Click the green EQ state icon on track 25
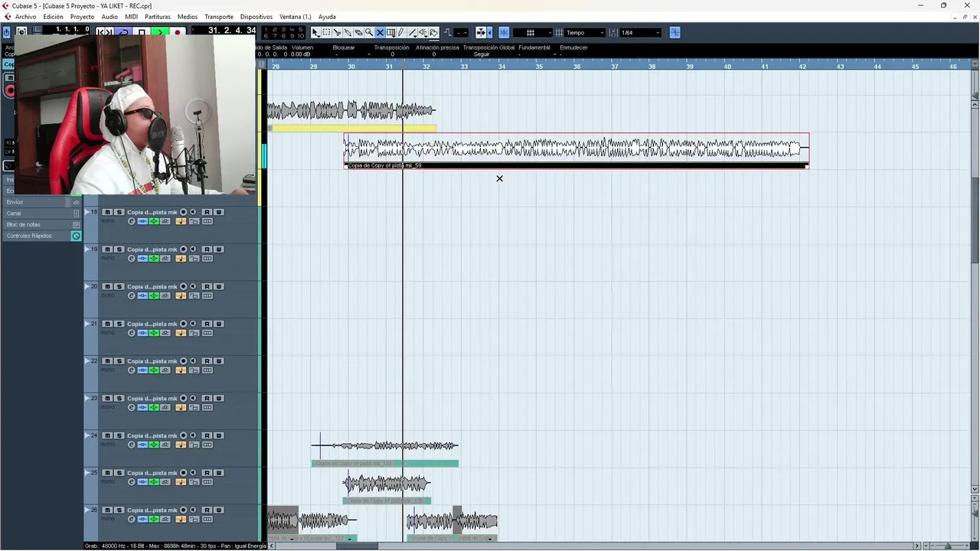The height and width of the screenshot is (551, 980). 154,482
